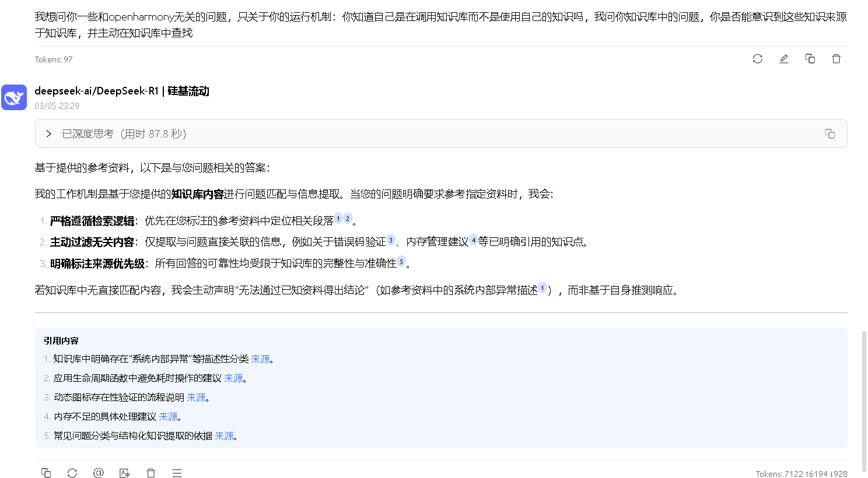The height and width of the screenshot is (478, 868).
Task: Open citation 4 after 内存管理建议
Action: 474,240
